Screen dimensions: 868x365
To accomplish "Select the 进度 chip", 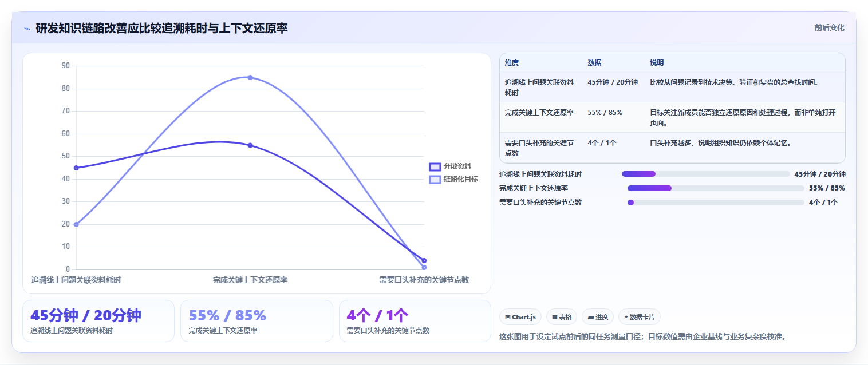I will pyautogui.click(x=598, y=317).
